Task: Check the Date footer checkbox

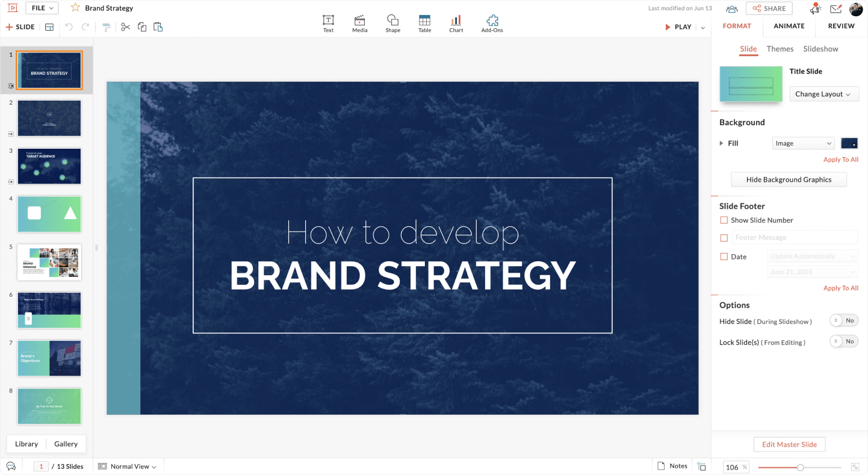Action: click(x=724, y=256)
